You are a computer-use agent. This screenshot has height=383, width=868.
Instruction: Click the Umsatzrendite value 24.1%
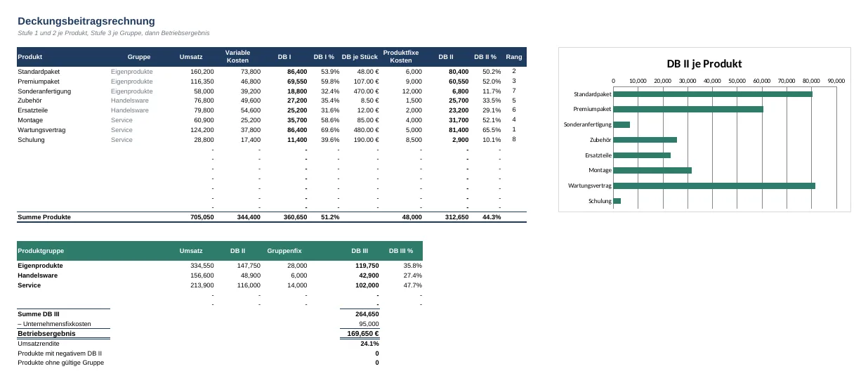click(369, 344)
